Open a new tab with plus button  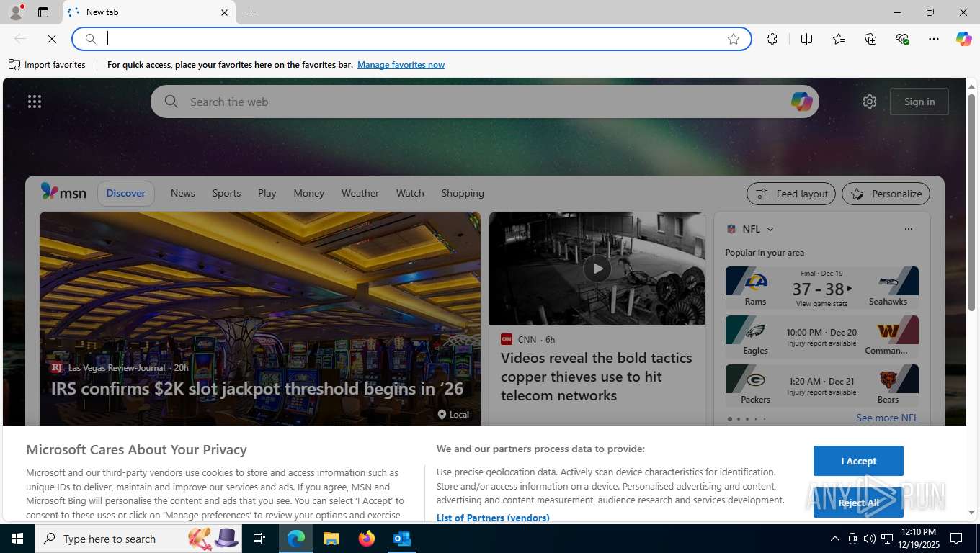pyautogui.click(x=251, y=12)
